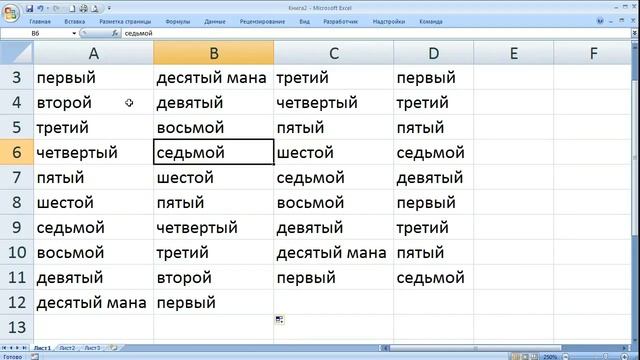The image size is (640, 360).
Task: Select row 13 header
Action: (x=17, y=327)
